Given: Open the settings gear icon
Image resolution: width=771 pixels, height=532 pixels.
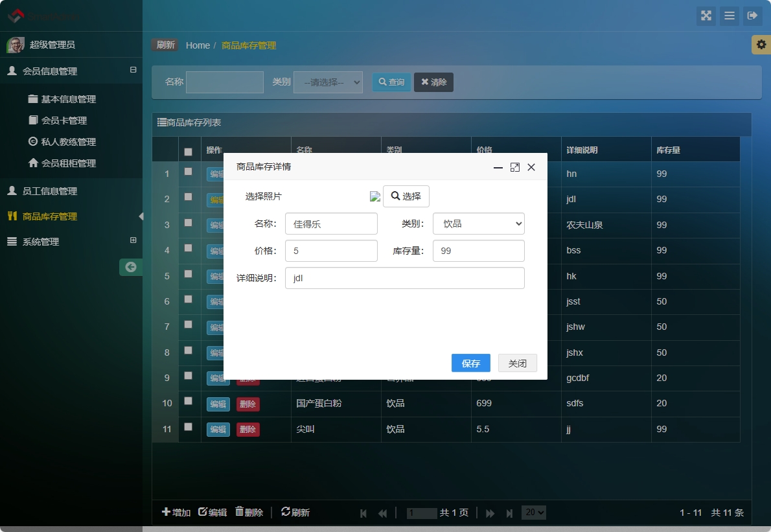Looking at the screenshot, I should (x=762, y=45).
